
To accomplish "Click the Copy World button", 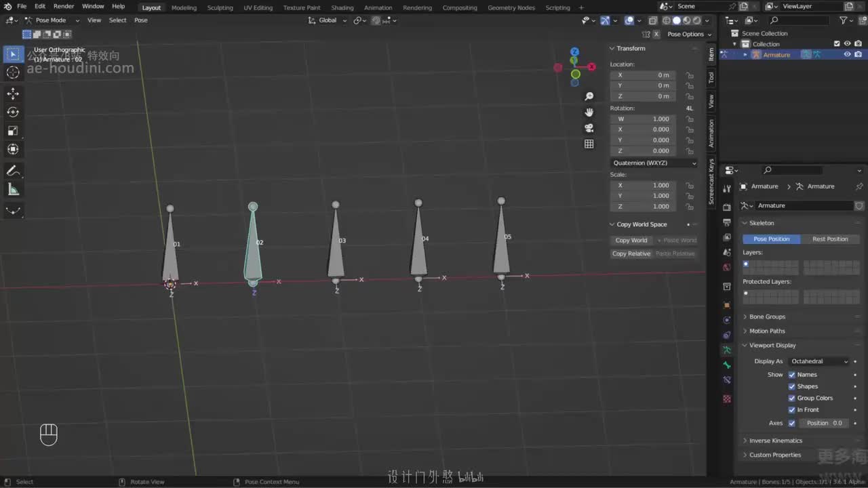I will [x=631, y=240].
